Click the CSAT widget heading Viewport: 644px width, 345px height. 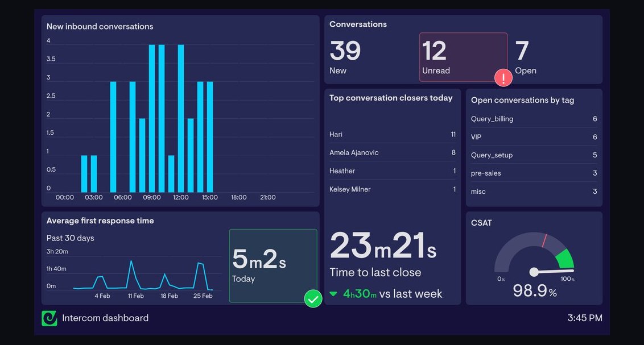(481, 223)
